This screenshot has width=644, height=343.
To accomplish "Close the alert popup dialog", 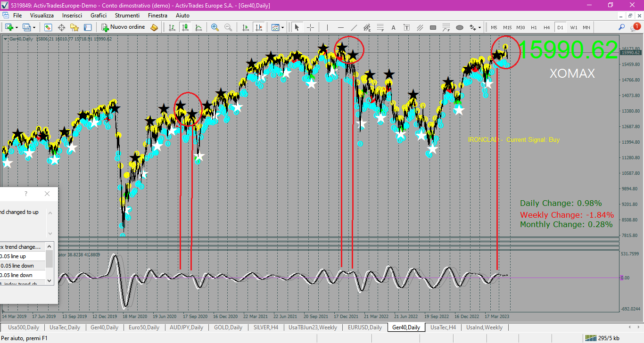I will [47, 194].
